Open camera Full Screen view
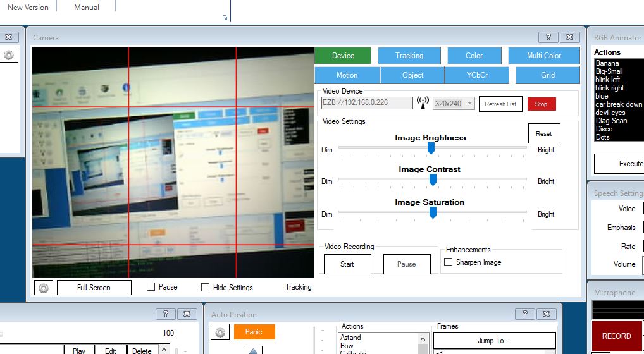 point(94,288)
